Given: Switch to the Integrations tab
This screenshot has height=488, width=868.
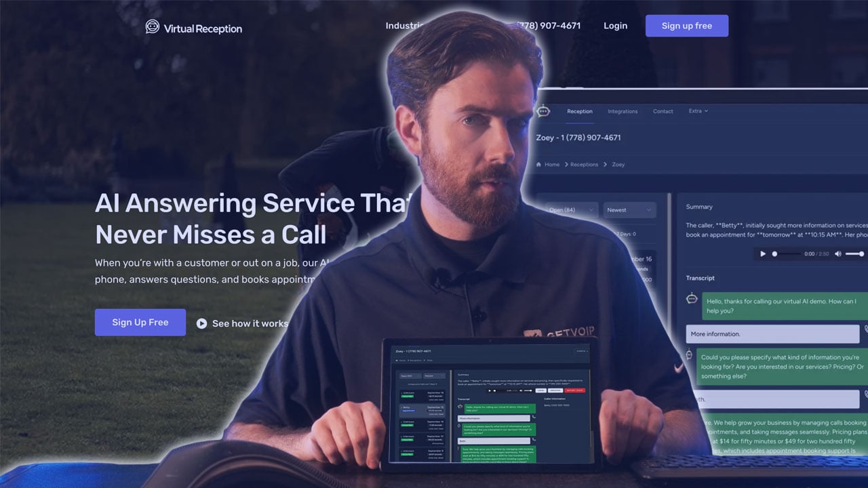Looking at the screenshot, I should (x=623, y=112).
